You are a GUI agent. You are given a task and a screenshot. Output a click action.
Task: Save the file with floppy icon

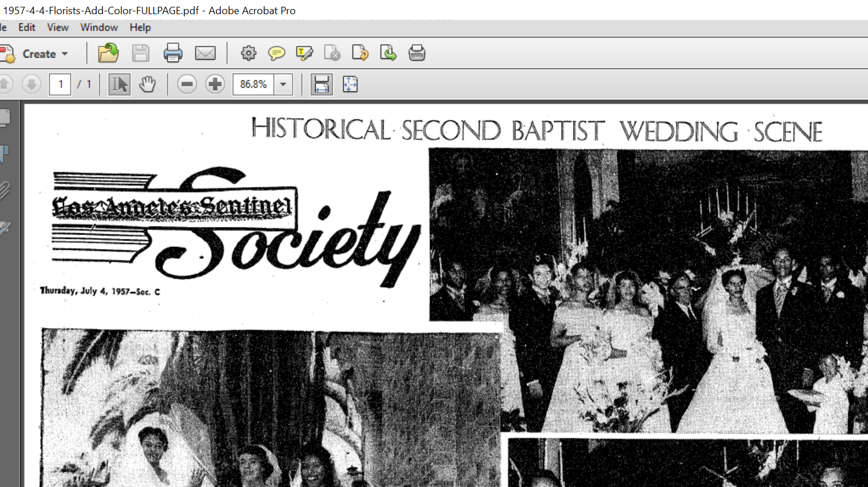pos(141,53)
